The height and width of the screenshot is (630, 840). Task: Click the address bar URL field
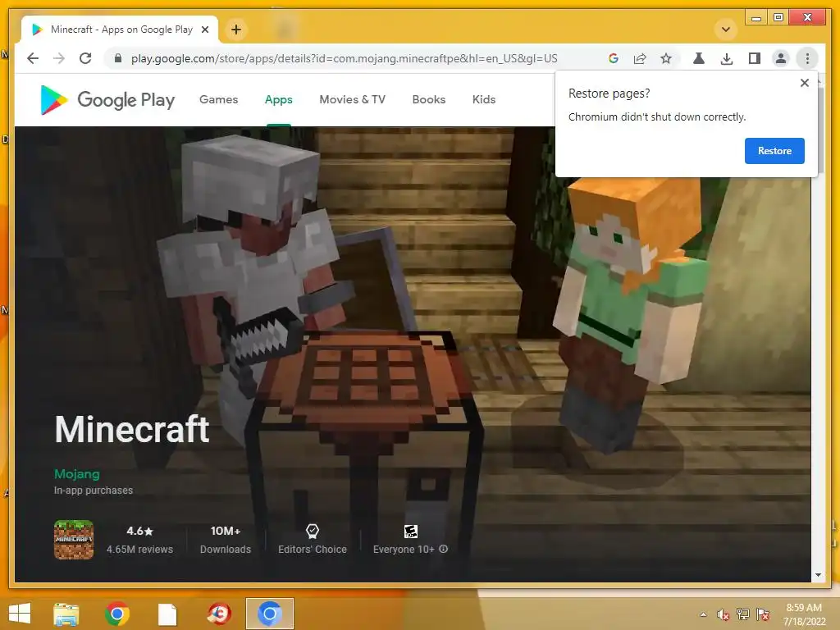(x=344, y=58)
